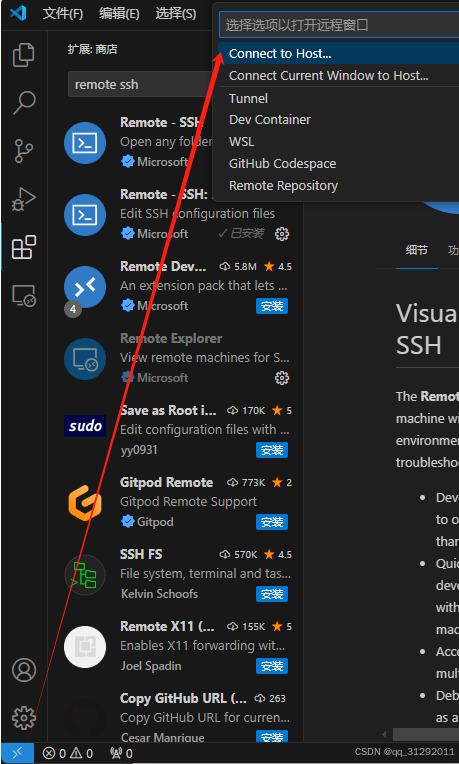The height and width of the screenshot is (764, 459).
Task: Click the Remote X11 extension icon
Action: tap(85, 647)
